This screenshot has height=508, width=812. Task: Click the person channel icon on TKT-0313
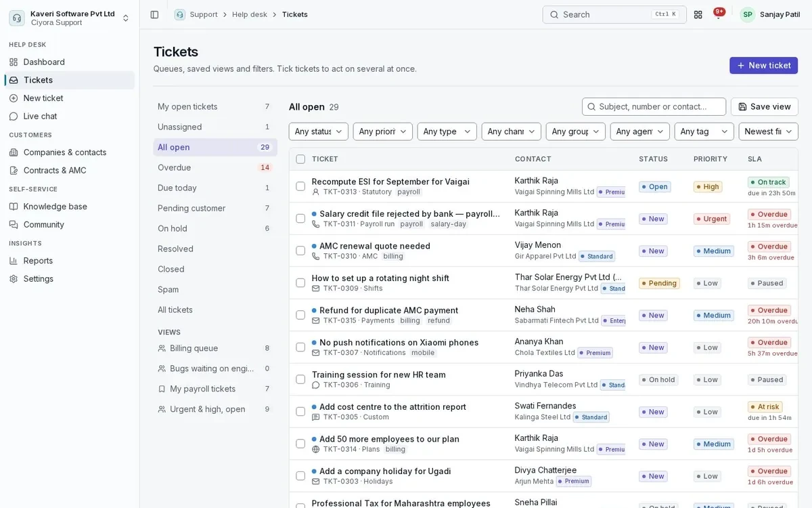point(316,192)
